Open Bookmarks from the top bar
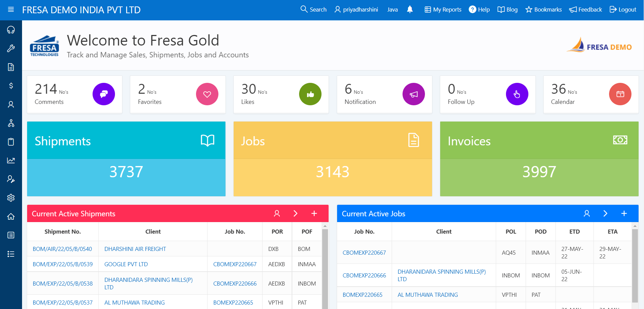 543,10
